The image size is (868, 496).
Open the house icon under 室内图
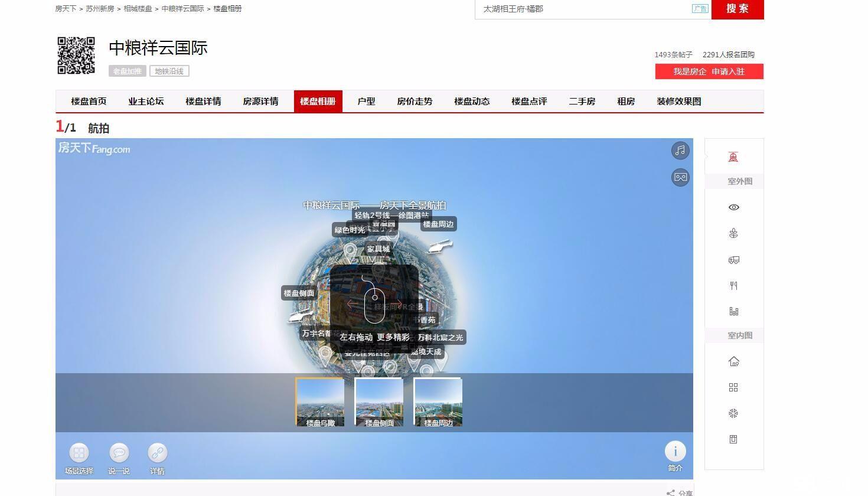point(733,361)
